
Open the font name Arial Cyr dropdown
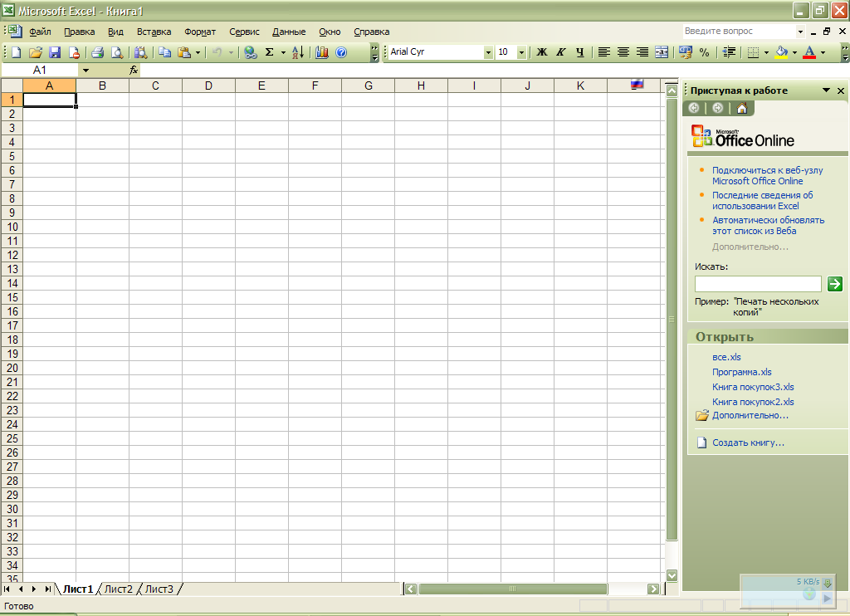tap(488, 52)
